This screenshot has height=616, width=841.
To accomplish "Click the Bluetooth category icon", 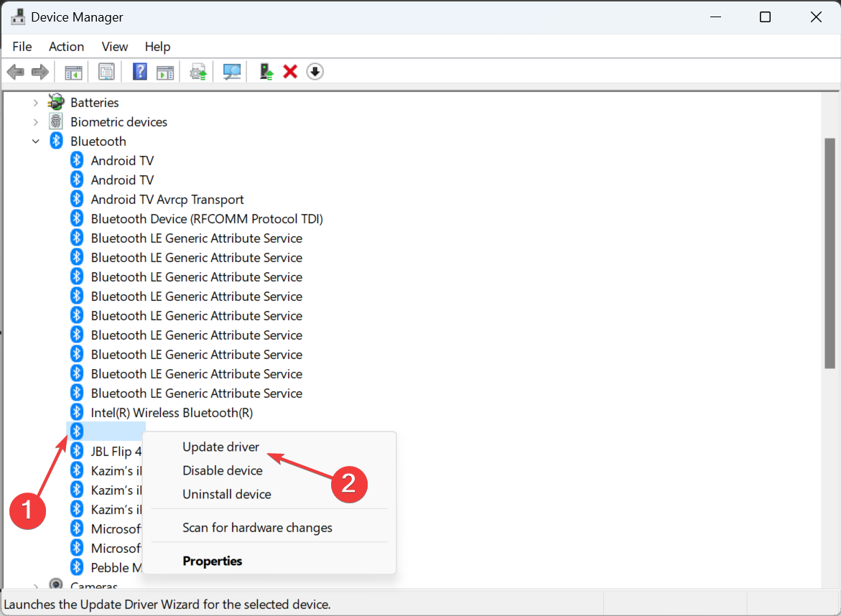I will [x=56, y=141].
